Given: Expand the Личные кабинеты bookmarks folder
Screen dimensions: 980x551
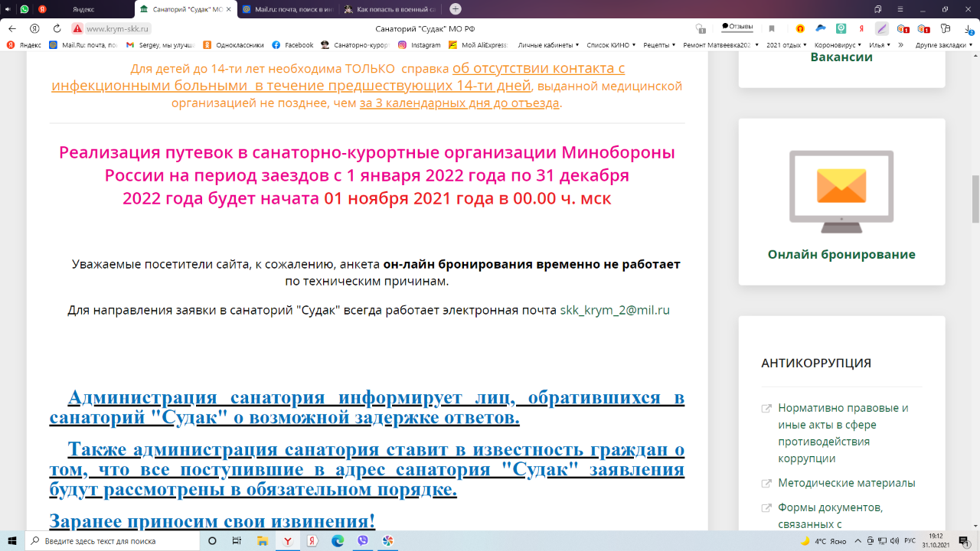Looking at the screenshot, I should (548, 45).
